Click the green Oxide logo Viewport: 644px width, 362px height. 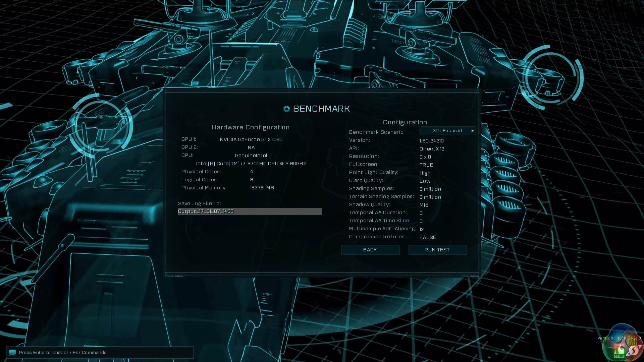619,352
